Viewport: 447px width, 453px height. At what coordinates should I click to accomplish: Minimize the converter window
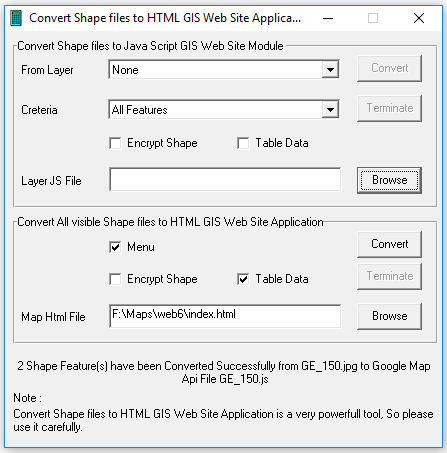328,18
